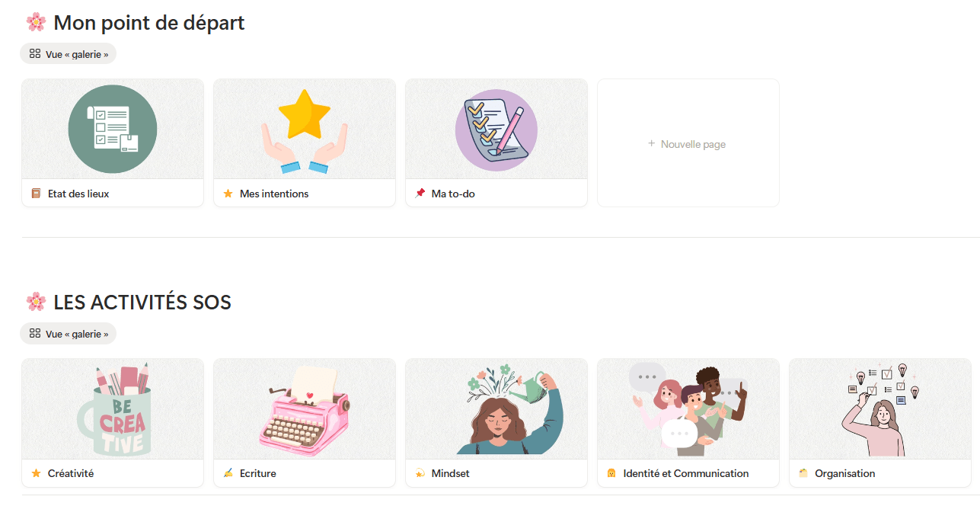Open the Be Creative mug cover image
The height and width of the screenshot is (506, 980).
(113, 409)
